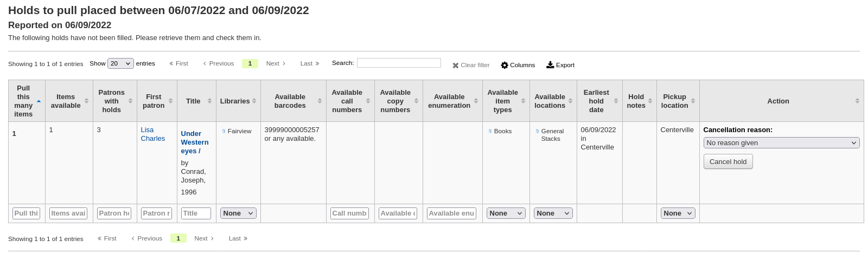Click the top Search input field
868x260 pixels.
399,63
